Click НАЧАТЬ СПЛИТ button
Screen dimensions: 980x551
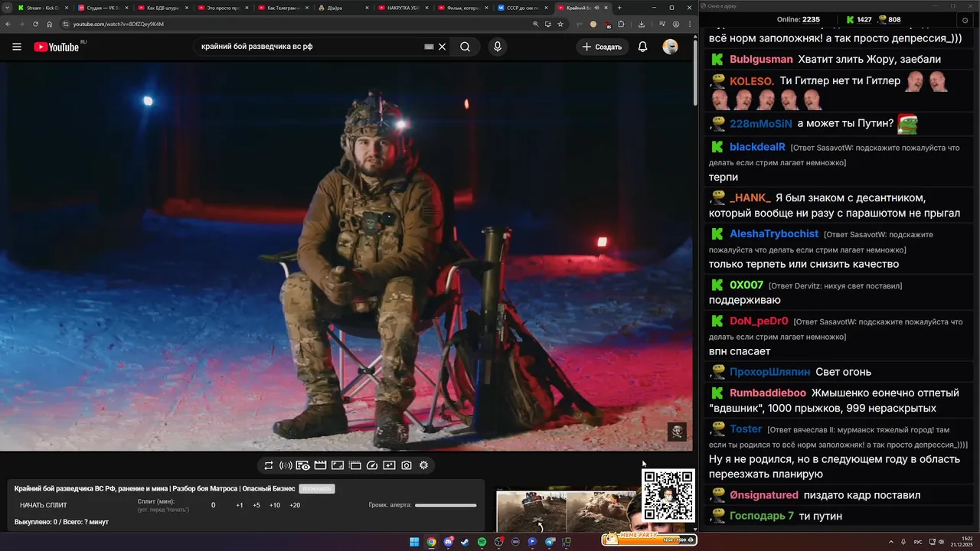(44, 505)
